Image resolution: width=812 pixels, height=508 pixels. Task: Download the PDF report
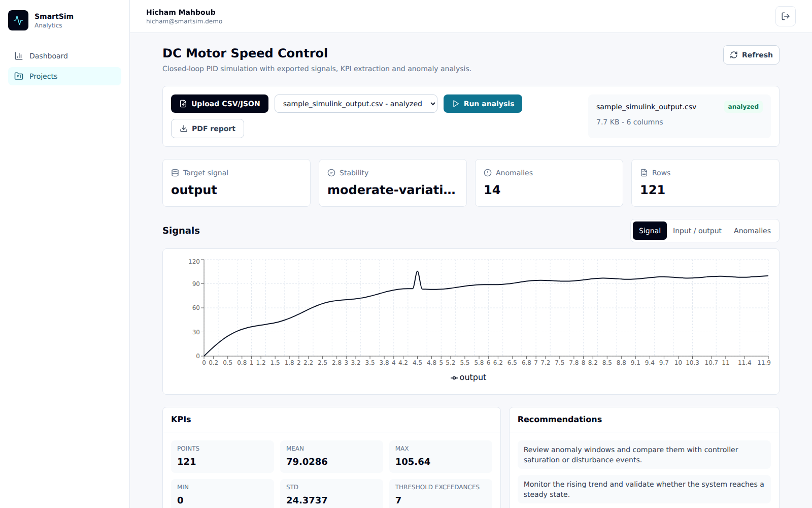point(208,129)
